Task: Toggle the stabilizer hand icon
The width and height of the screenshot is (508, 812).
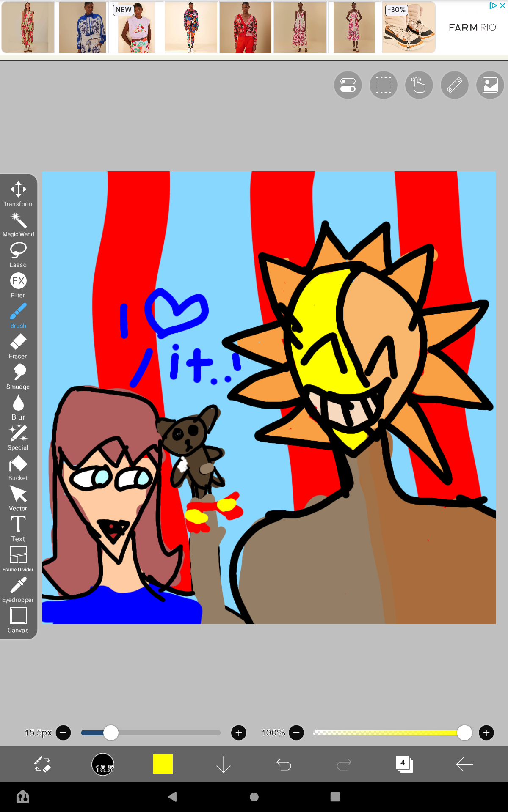Action: click(419, 85)
